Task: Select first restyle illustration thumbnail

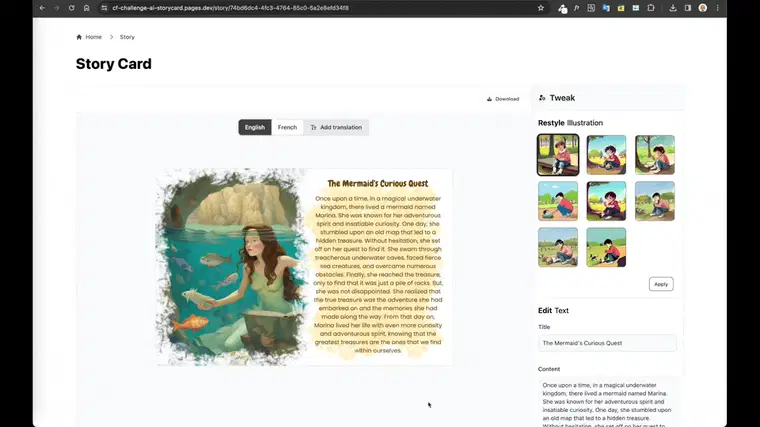Action: pos(558,155)
